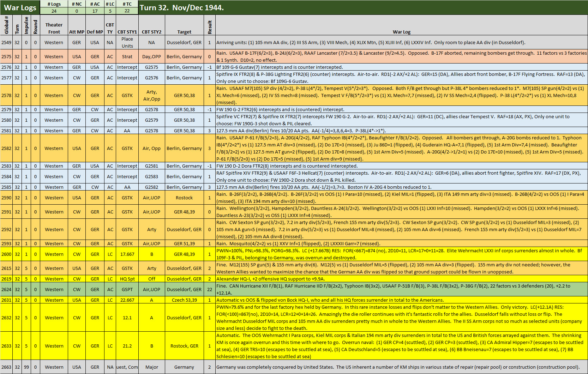Select the impulse value 99

coord(26,367)
